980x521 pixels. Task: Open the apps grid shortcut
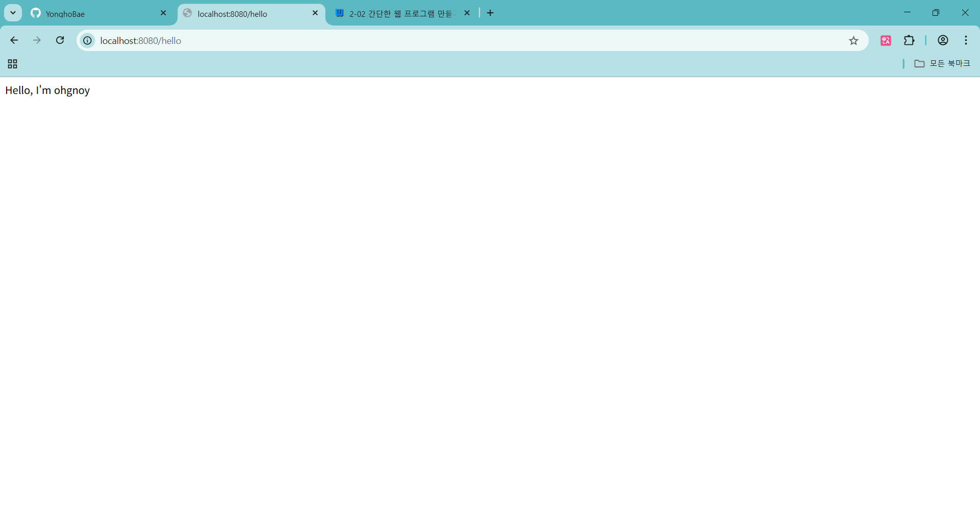click(13, 64)
